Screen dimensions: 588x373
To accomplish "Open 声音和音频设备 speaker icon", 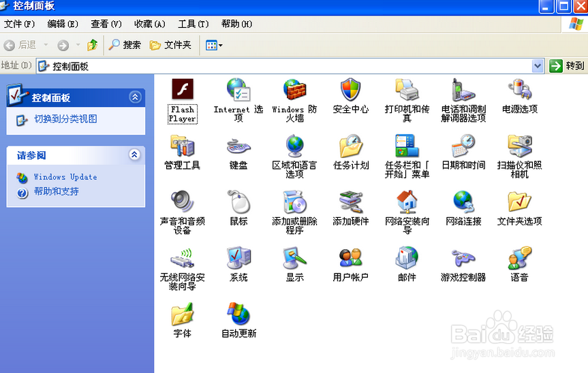I will [183, 202].
